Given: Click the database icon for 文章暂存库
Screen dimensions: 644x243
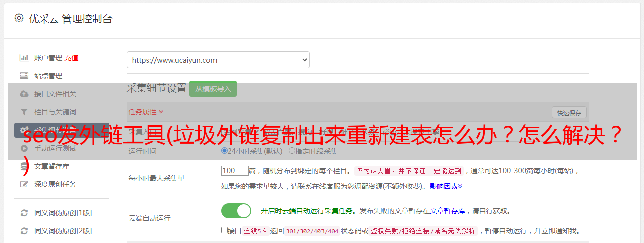Looking at the screenshot, I should click(24, 166).
